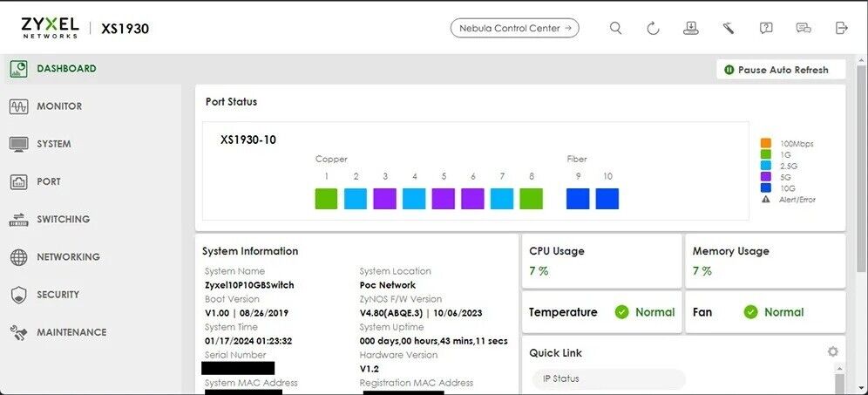Click the system uptime value
The height and width of the screenshot is (395, 868).
click(433, 341)
